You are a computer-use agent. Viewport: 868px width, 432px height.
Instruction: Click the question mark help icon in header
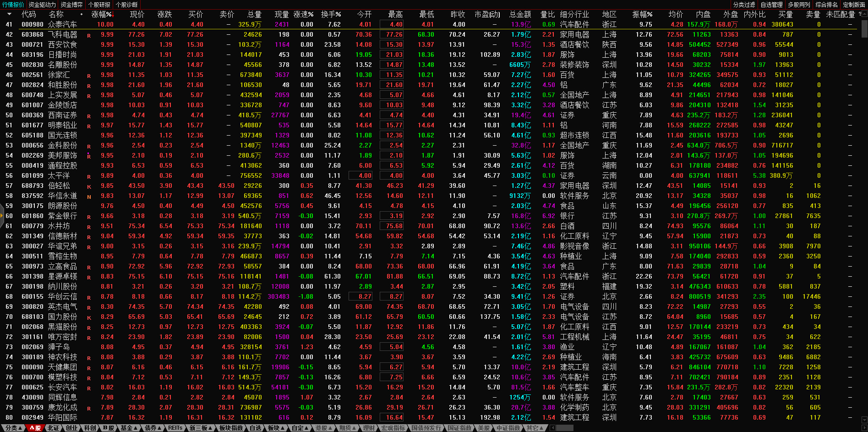click(860, 14)
